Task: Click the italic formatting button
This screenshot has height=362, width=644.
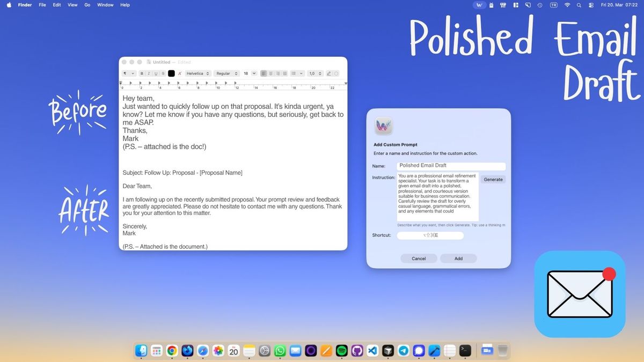Action: click(149, 73)
